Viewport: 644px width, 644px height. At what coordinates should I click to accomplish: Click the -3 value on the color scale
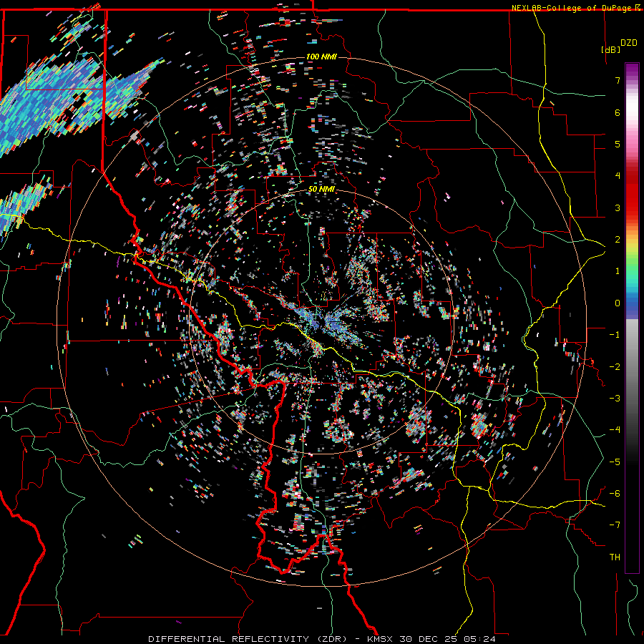(x=615, y=399)
